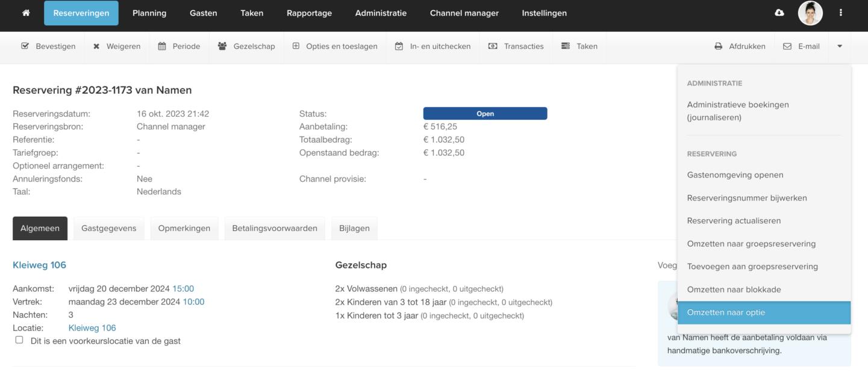Click the blue Open status badge
Image resolution: width=868 pixels, height=378 pixels.
[x=485, y=114]
